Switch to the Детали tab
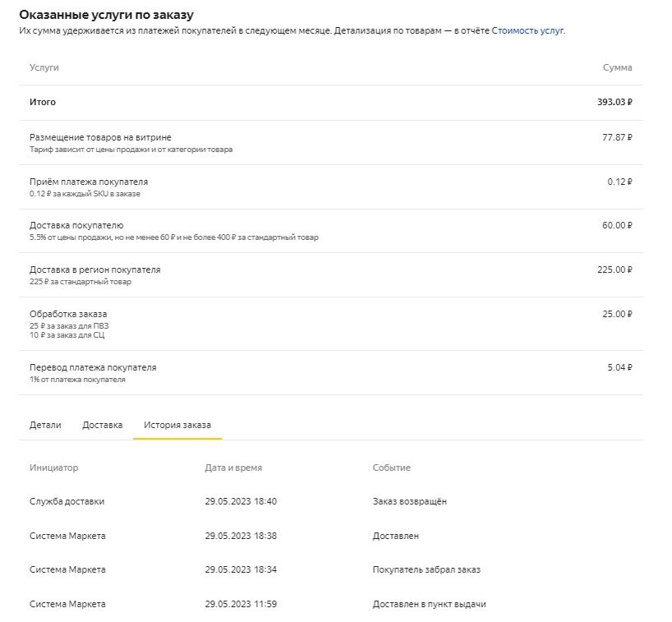Screen dimensions: 672x622 [45, 425]
